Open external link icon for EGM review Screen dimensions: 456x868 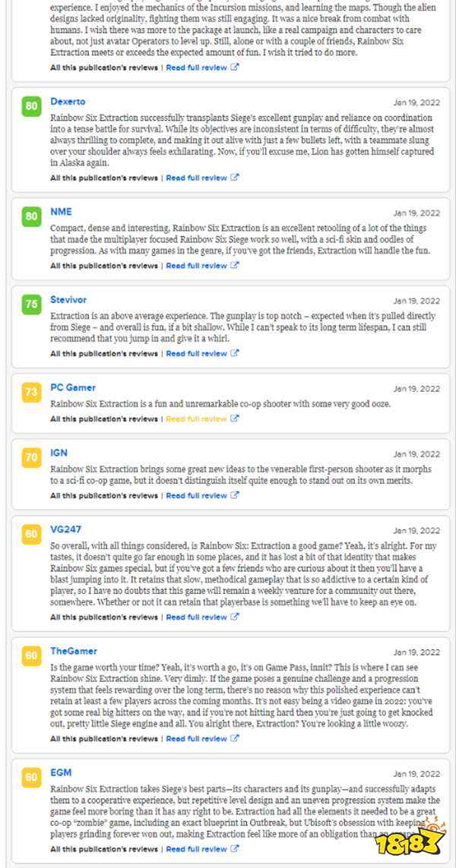[x=234, y=848]
